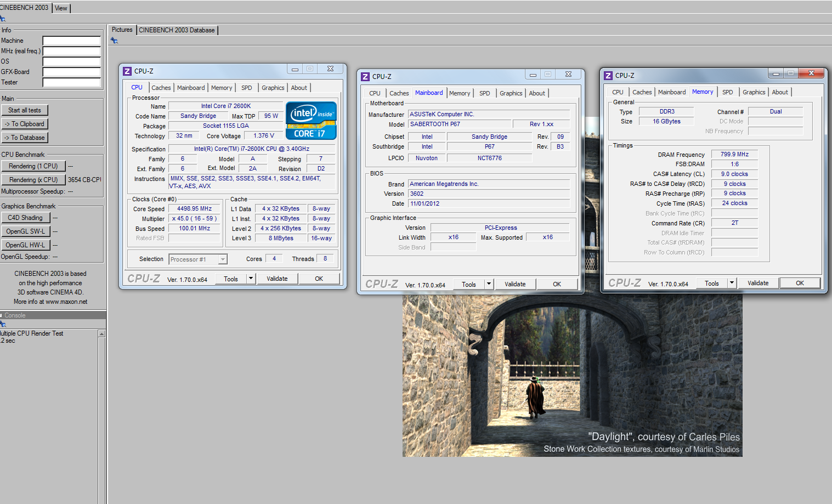Click OK in Mainboard window
The image size is (832, 504).
557,284
